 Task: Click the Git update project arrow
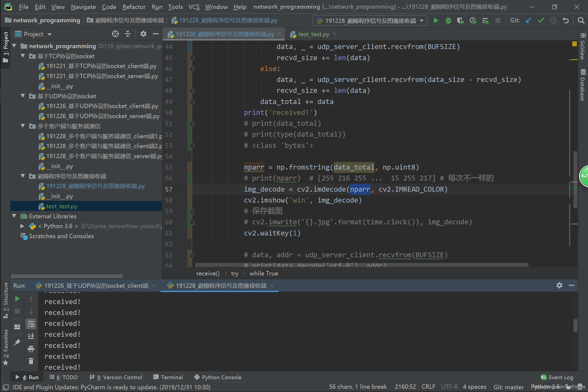click(x=528, y=21)
